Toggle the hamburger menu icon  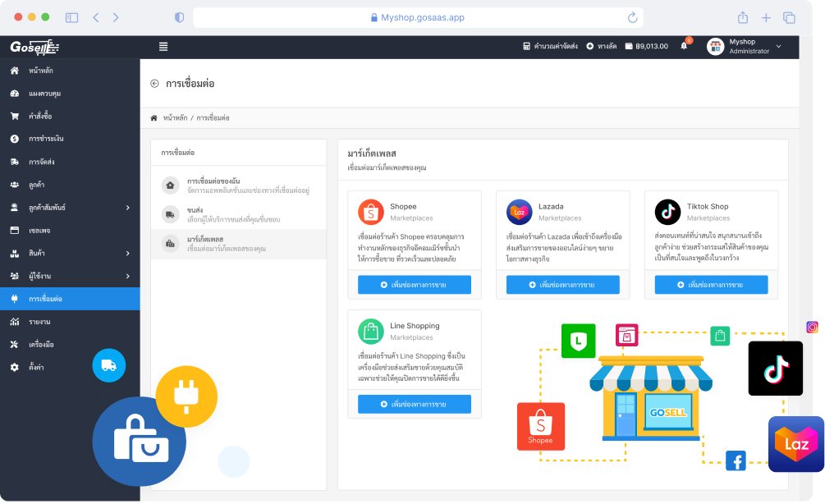[x=163, y=47]
